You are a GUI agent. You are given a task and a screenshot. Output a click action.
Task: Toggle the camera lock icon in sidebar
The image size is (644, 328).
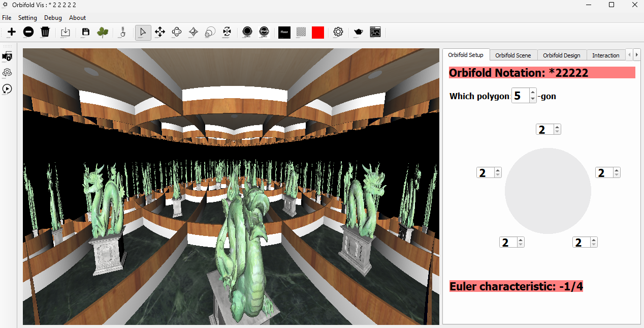[x=8, y=56]
